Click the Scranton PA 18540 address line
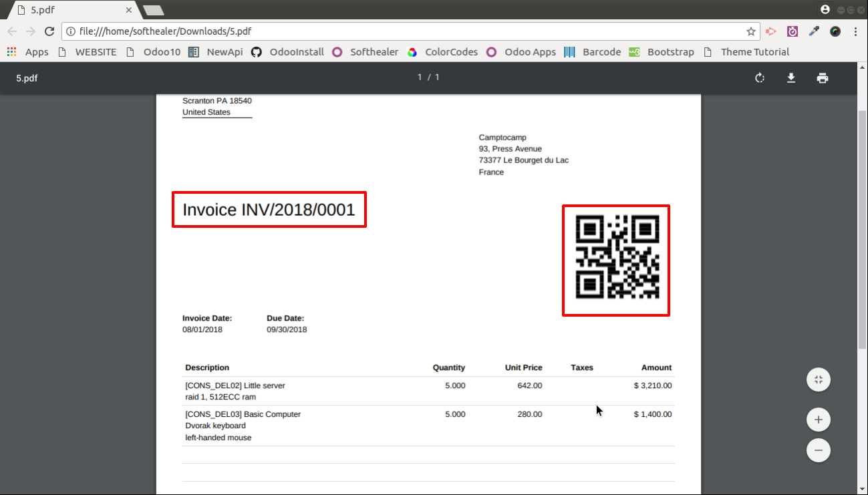The height and width of the screenshot is (495, 868). coord(217,101)
